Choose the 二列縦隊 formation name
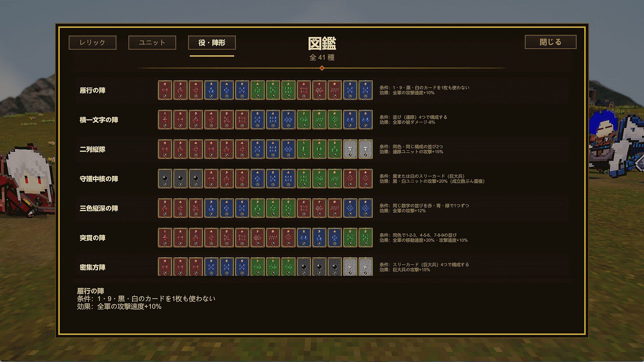644x362 pixels. click(93, 149)
